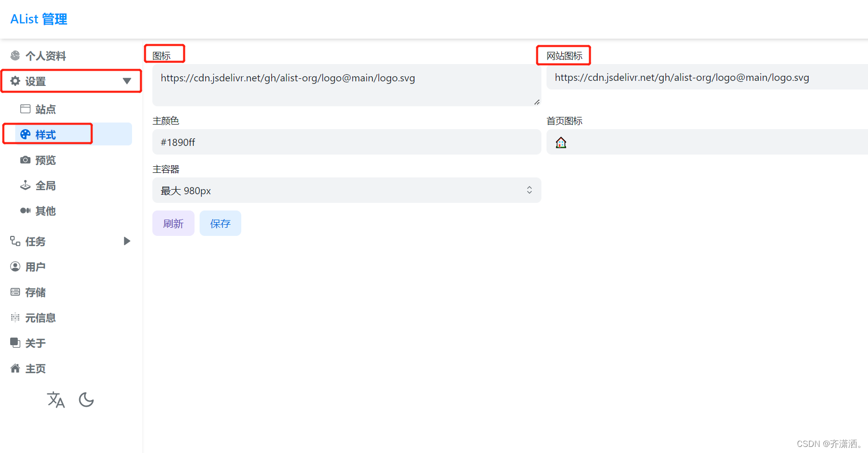Click the 元信息 grid icon
The width and height of the screenshot is (868, 453).
15,317
